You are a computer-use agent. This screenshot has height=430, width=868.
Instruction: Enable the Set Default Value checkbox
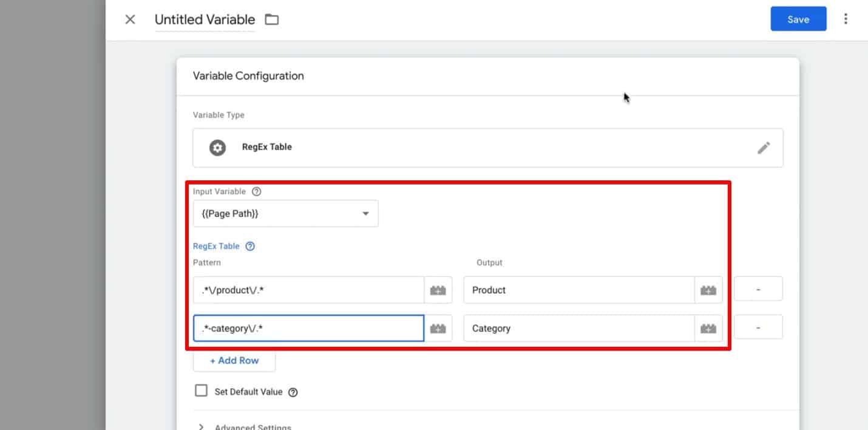201,391
